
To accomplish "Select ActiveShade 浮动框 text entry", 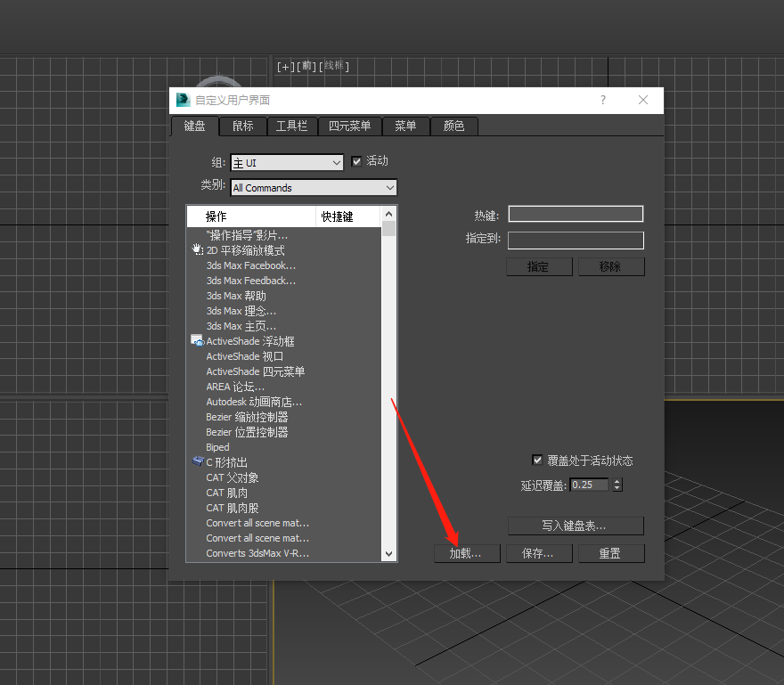I will point(250,341).
